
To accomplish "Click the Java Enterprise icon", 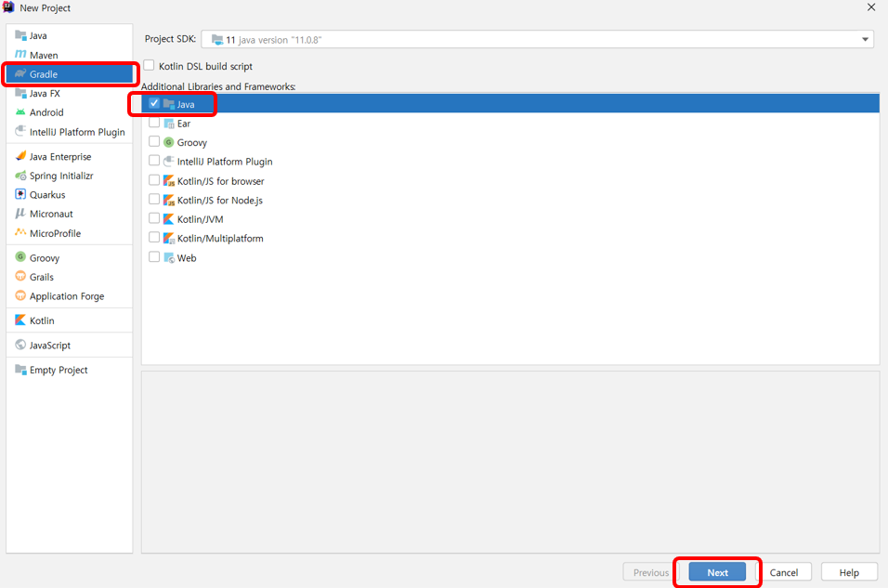I will tap(20, 156).
